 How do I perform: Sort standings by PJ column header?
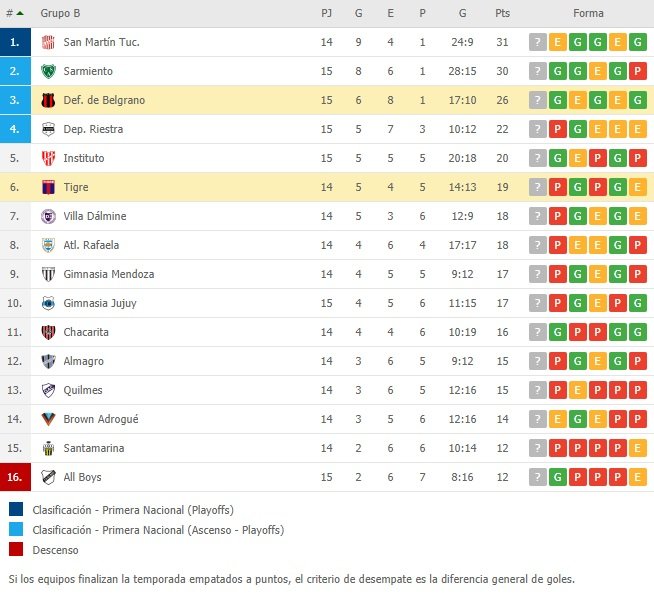pyautogui.click(x=327, y=13)
